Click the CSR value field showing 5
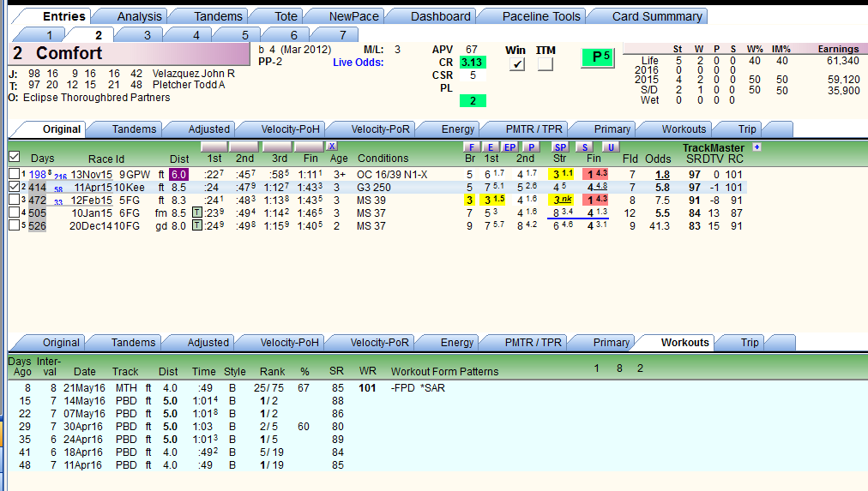 click(473, 75)
